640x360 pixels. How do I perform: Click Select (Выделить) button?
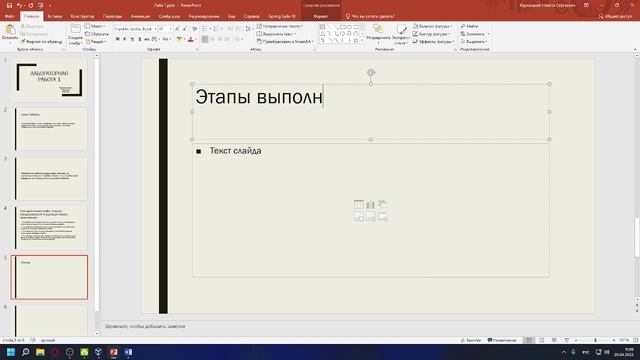click(x=474, y=42)
